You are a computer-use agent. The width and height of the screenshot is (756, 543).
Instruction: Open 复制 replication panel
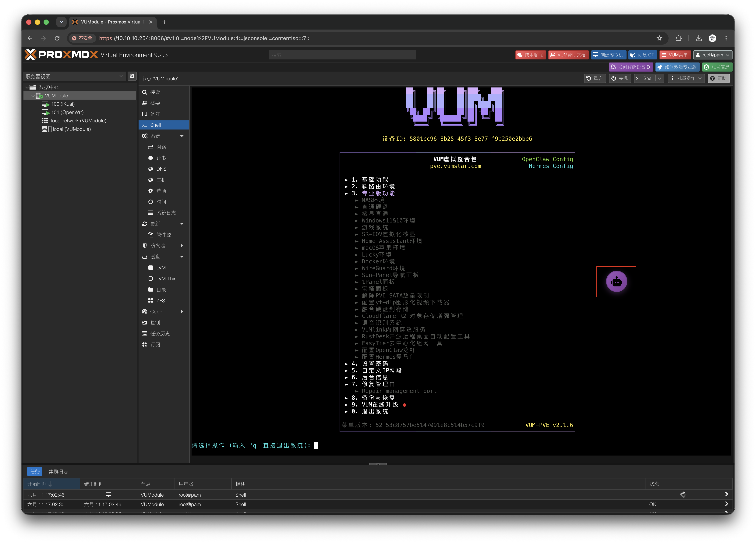(164, 323)
